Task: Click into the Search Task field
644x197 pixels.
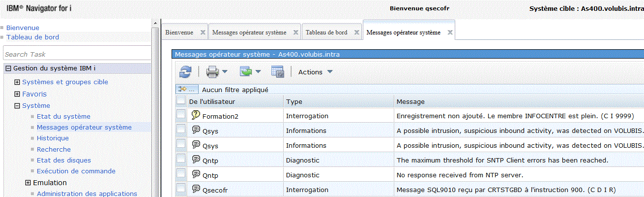Action: point(77,54)
